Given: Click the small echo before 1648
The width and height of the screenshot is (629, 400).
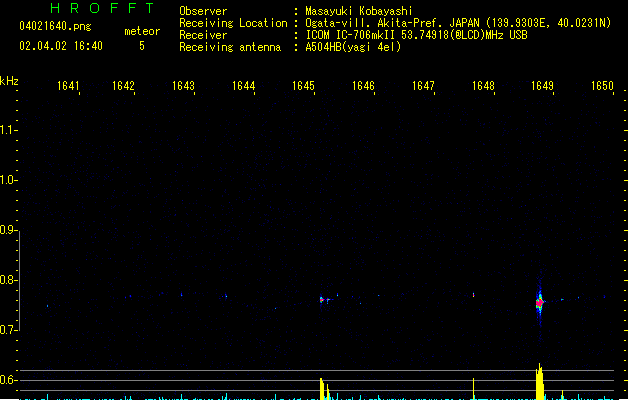Looking at the screenshot, I should click(474, 295).
